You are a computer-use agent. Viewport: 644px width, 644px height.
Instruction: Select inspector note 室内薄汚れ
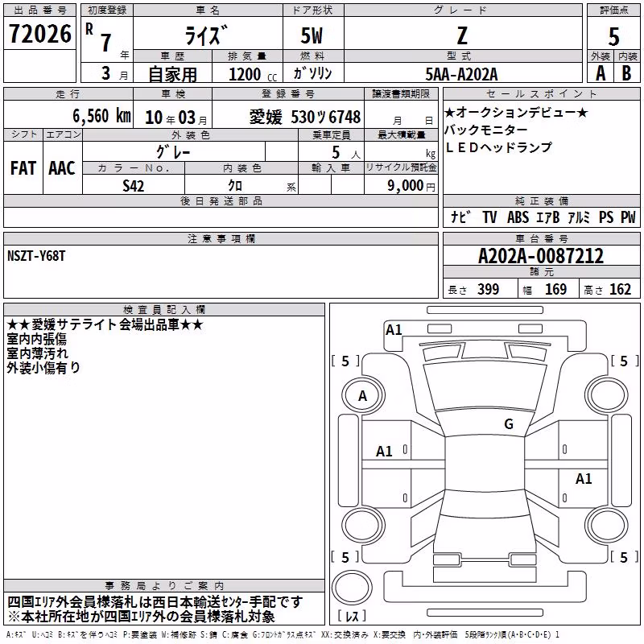pos(37,353)
